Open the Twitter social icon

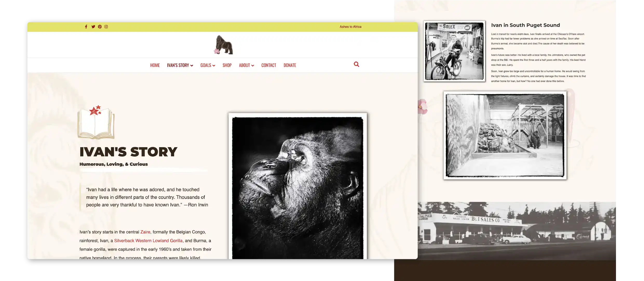coord(93,27)
